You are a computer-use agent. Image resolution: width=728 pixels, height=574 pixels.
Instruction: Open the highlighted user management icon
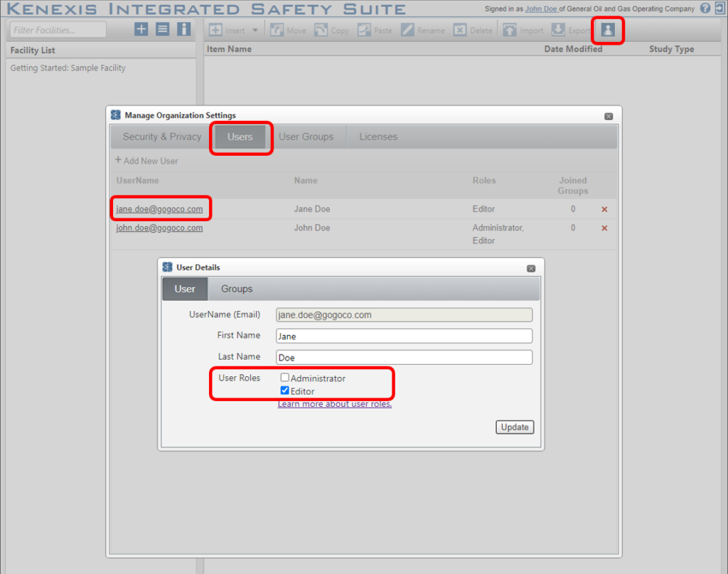tap(608, 30)
